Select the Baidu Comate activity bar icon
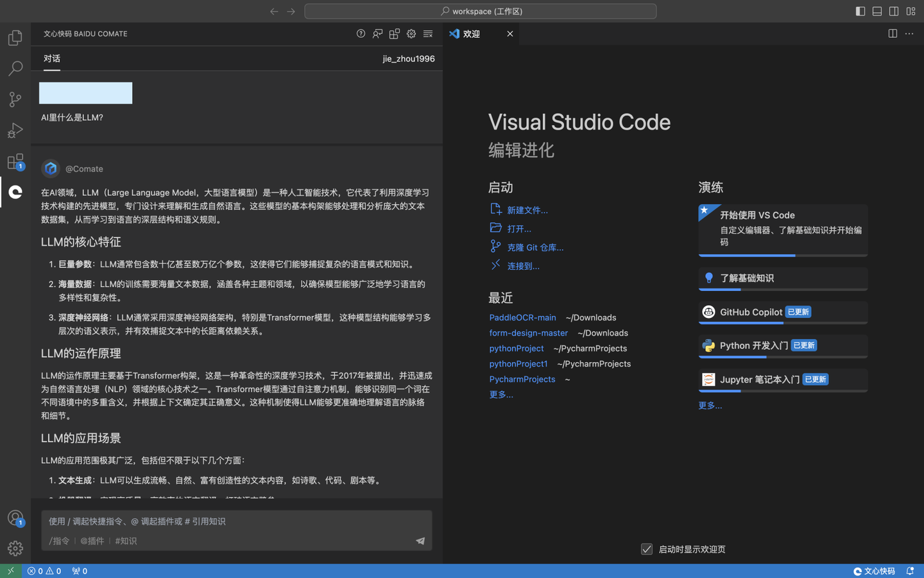This screenshot has width=924, height=578. pos(15,192)
